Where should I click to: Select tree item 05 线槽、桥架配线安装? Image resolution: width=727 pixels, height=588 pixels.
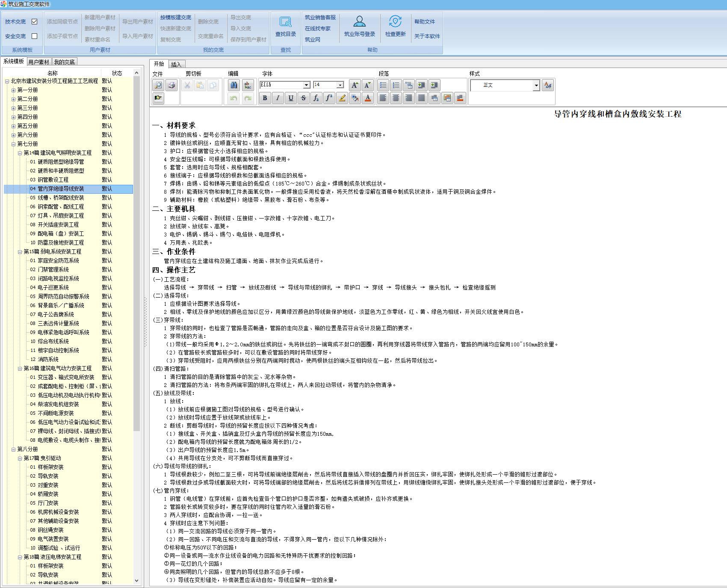tap(57, 198)
